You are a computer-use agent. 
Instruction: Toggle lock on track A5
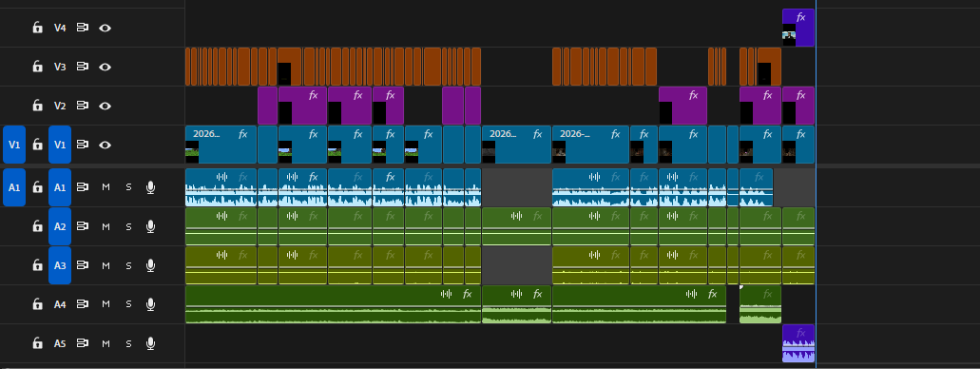(x=37, y=343)
